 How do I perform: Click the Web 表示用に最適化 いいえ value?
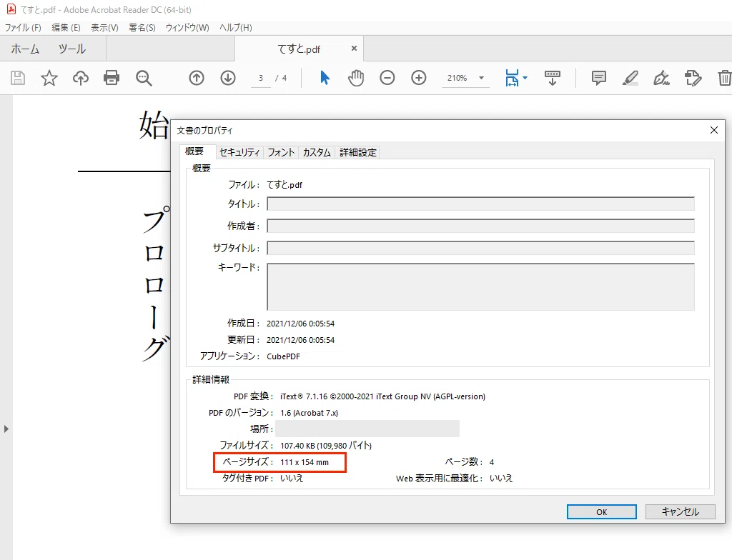501,478
